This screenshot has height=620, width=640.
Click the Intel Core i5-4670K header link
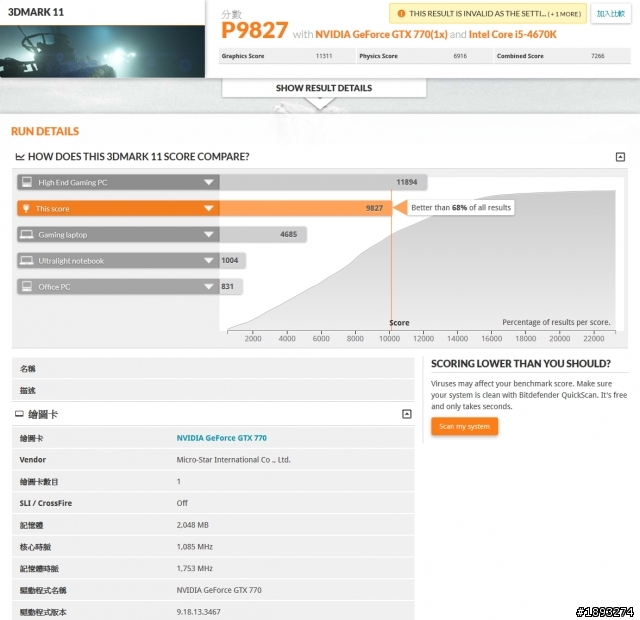(512, 34)
